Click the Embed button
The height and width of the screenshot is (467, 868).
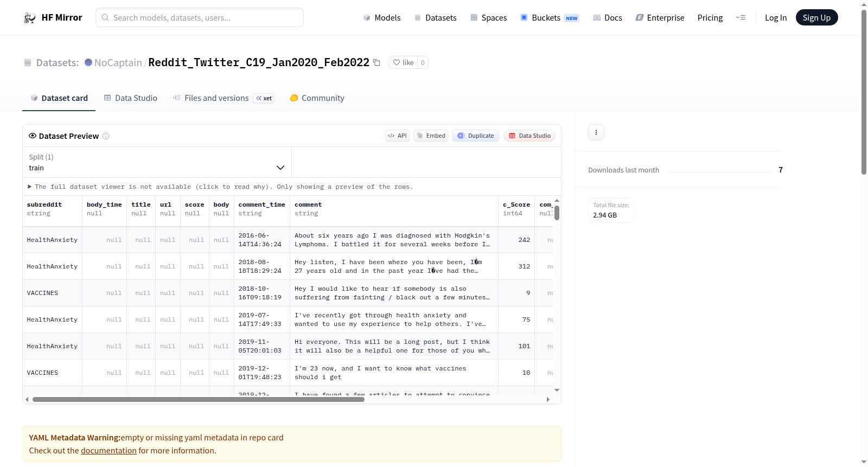point(431,136)
